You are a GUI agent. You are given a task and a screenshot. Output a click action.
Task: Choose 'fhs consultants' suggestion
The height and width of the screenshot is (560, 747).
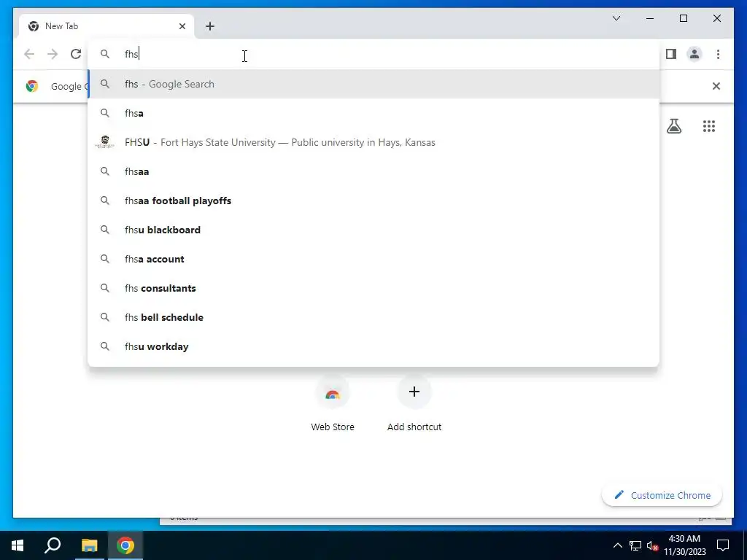pyautogui.click(x=373, y=288)
